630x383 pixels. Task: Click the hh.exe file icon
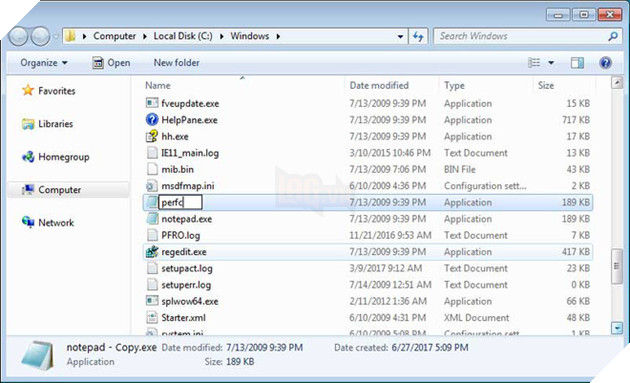[152, 136]
